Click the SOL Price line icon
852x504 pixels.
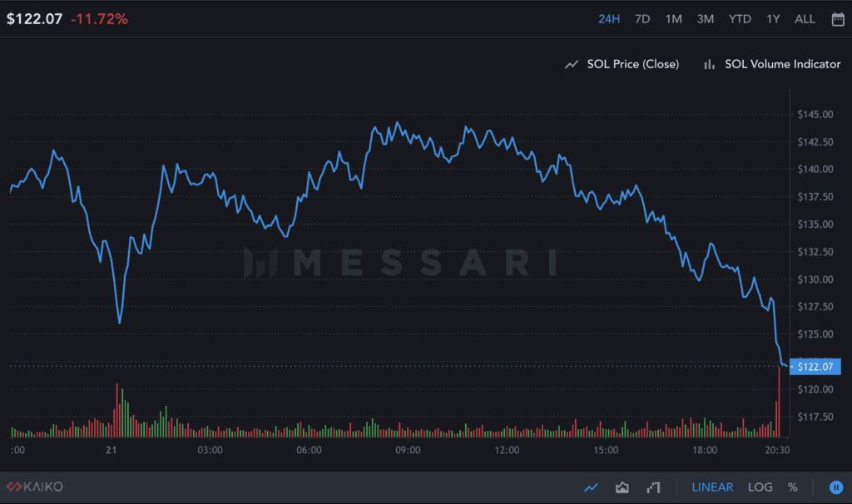click(x=572, y=64)
